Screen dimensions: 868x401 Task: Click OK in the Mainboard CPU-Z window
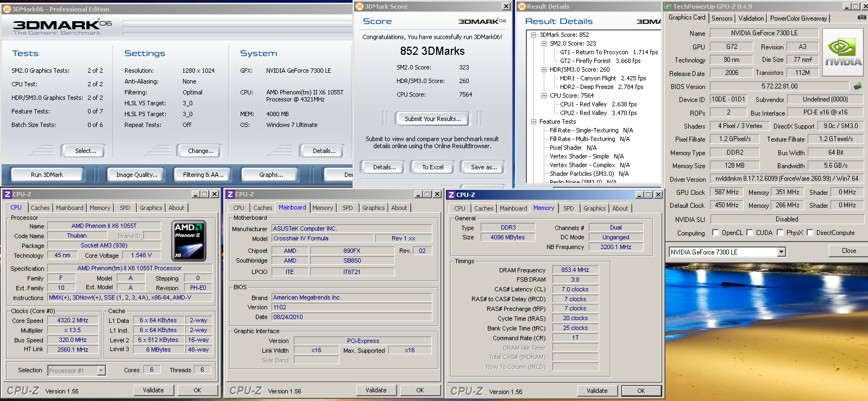(420, 390)
